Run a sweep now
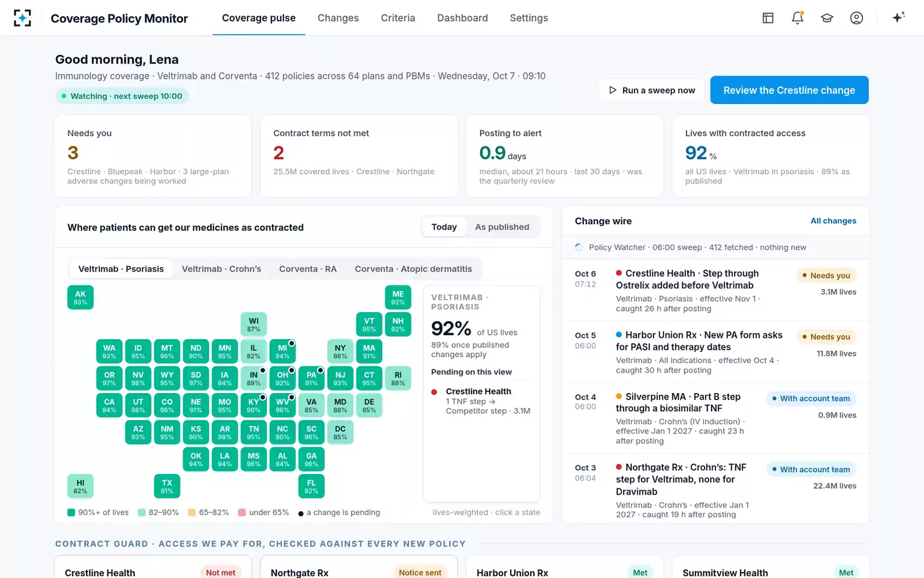This screenshot has width=924, height=578. coord(652,90)
